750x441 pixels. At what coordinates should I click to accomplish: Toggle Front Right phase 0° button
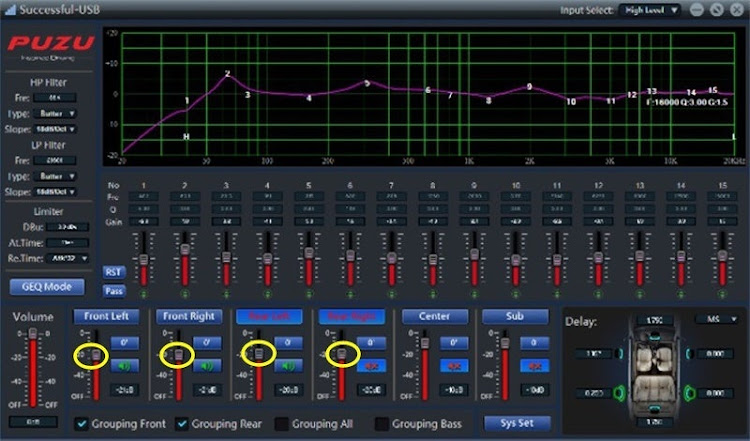click(207, 342)
